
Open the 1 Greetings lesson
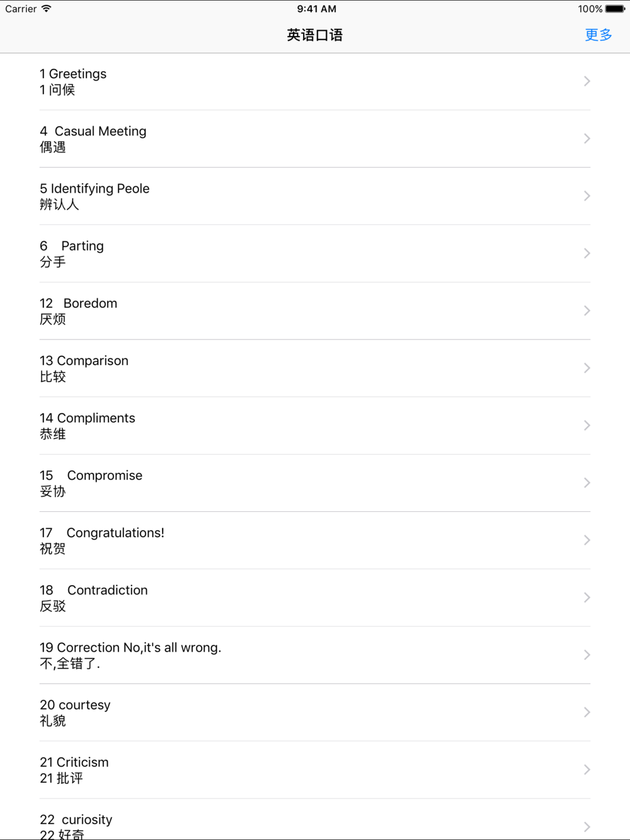315,82
